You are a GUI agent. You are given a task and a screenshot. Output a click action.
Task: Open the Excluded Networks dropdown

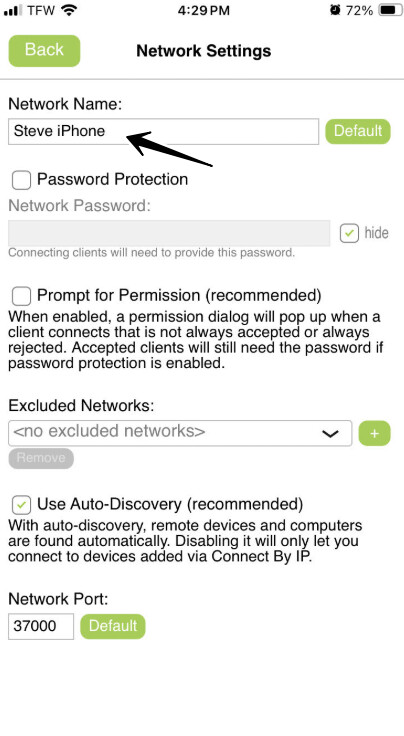(180, 433)
